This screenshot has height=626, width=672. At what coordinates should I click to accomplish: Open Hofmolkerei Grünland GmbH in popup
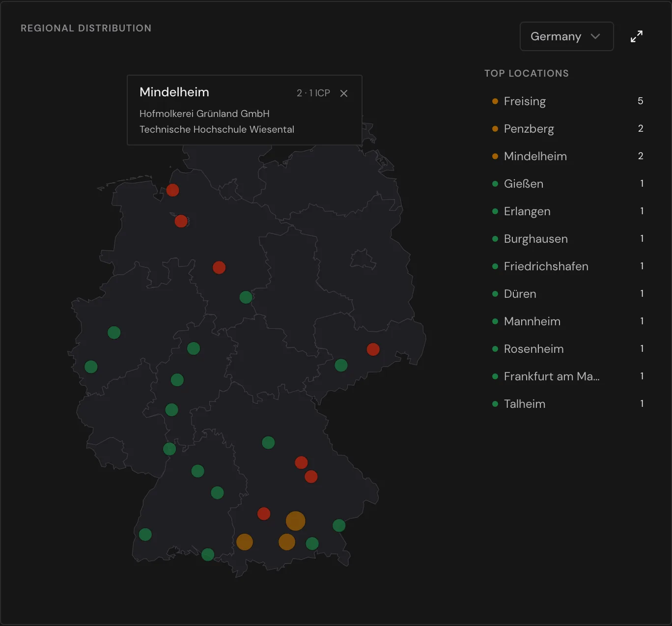coord(204,114)
